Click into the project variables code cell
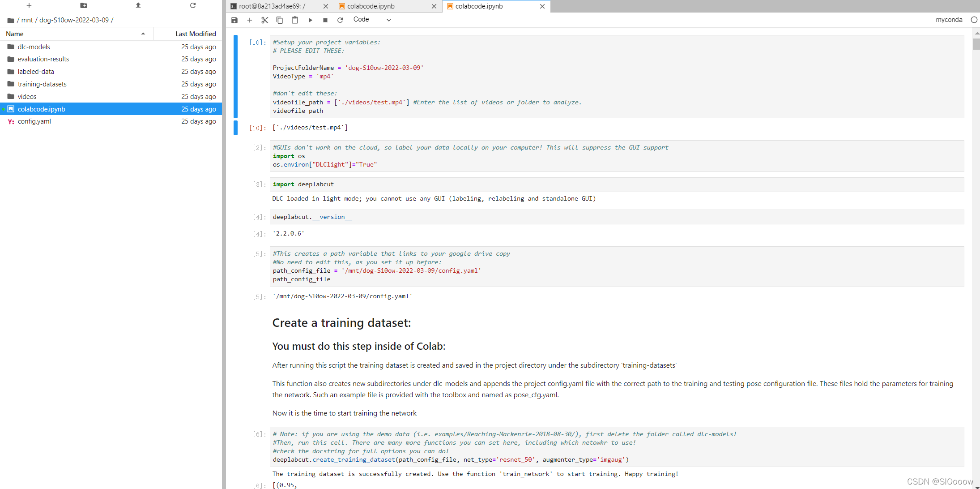Viewport: 980px width, 489px height. (617, 77)
